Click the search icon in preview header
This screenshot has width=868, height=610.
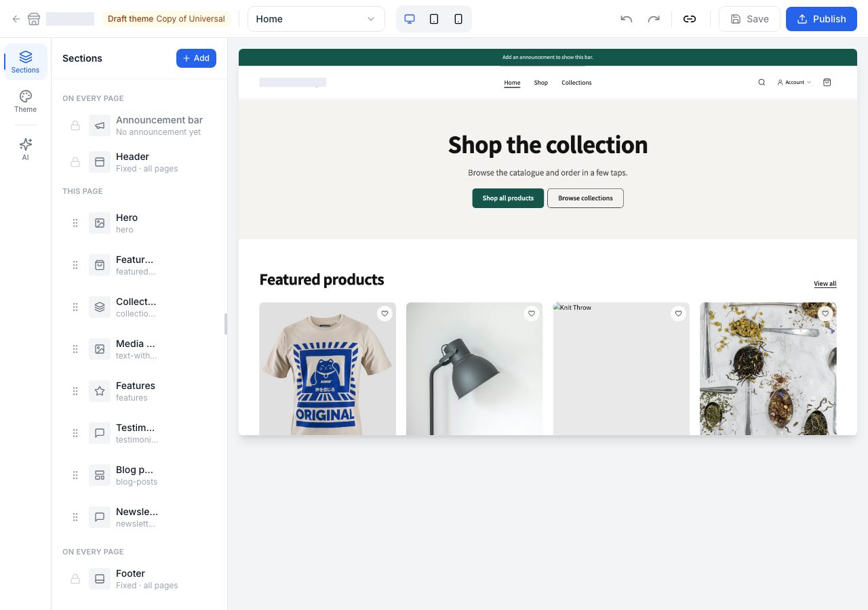pos(762,83)
